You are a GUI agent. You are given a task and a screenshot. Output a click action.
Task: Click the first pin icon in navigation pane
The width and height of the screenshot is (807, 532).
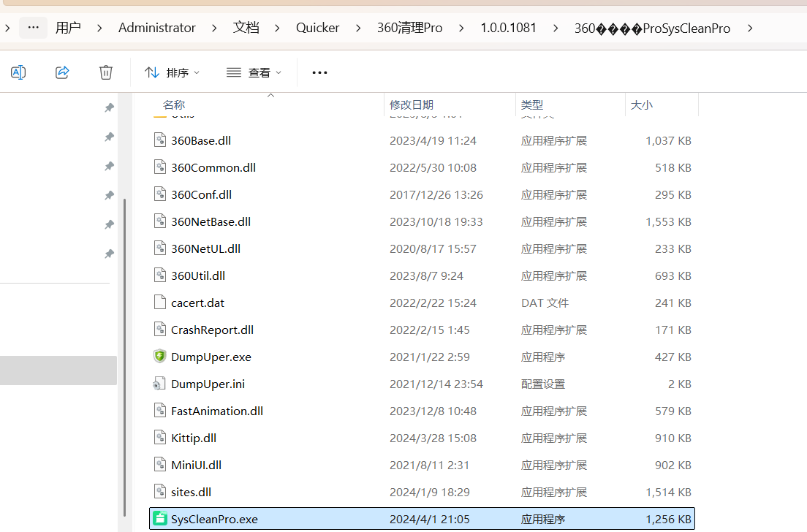click(x=109, y=107)
